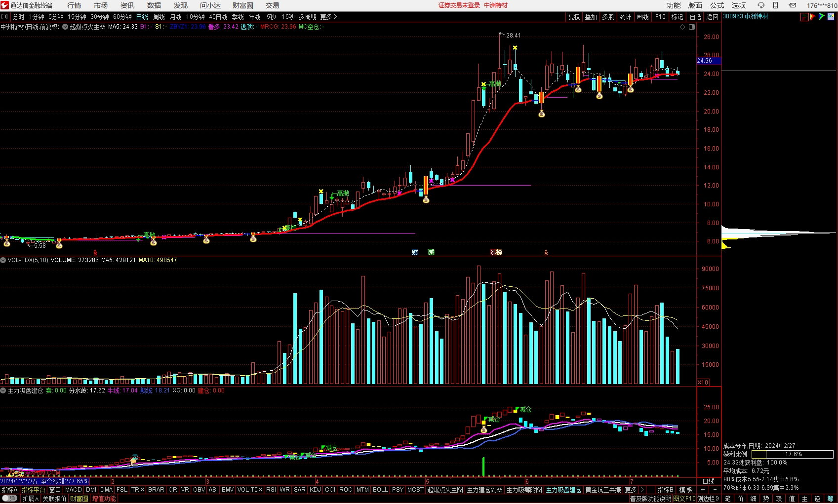
Task: Click the 指标平台 indicator platform tab
Action: (33, 490)
